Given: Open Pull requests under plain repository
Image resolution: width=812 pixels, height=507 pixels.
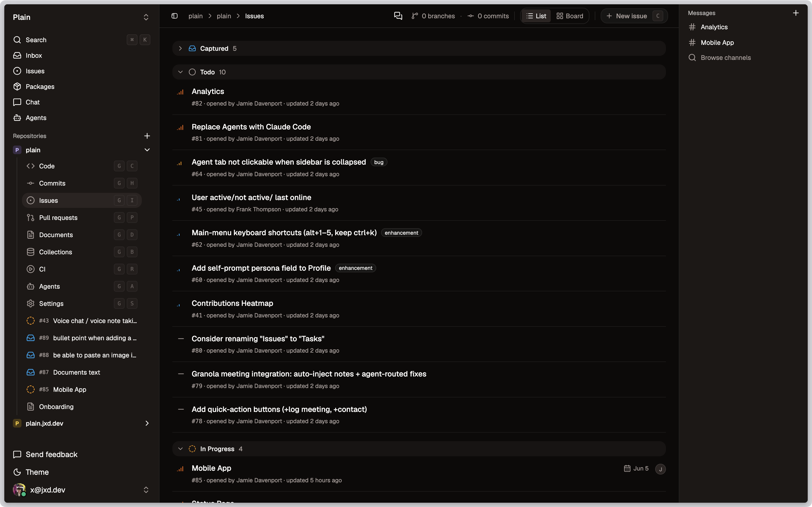Looking at the screenshot, I should pos(81,218).
